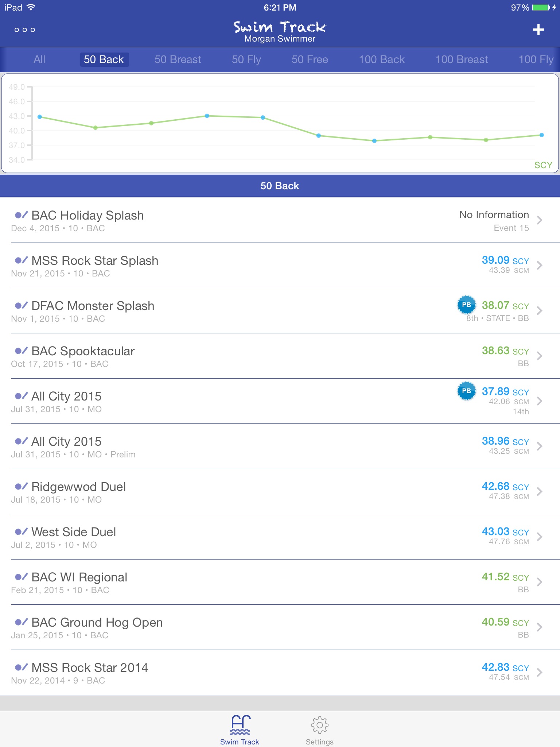
Task: Tap the swimmer icon beside BAC Holiday Splash
Action: click(x=21, y=215)
